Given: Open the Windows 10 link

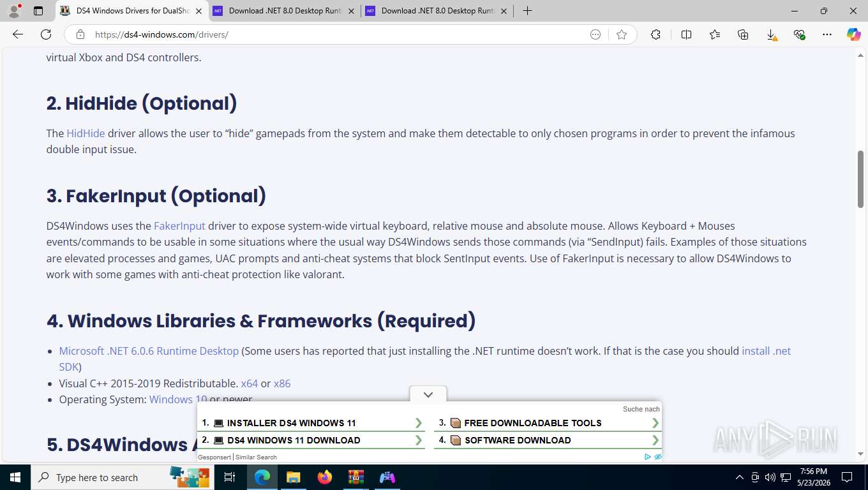Looking at the screenshot, I should pos(178,399).
